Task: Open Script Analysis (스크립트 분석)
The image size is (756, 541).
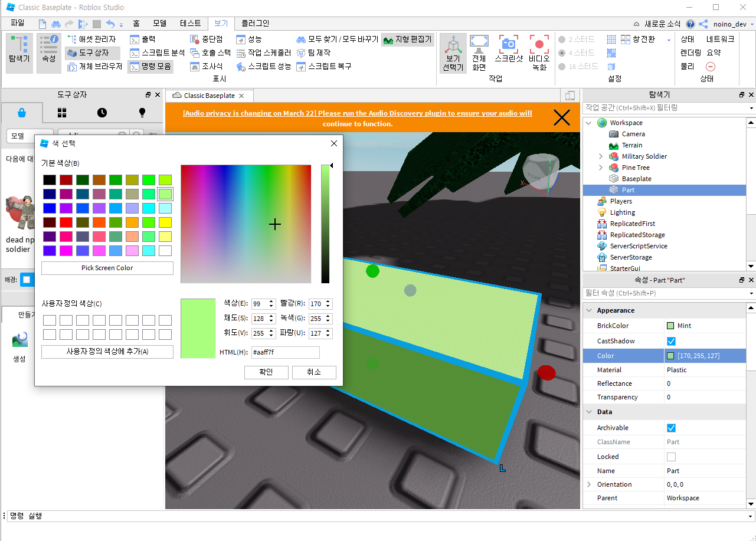Action: [x=157, y=53]
